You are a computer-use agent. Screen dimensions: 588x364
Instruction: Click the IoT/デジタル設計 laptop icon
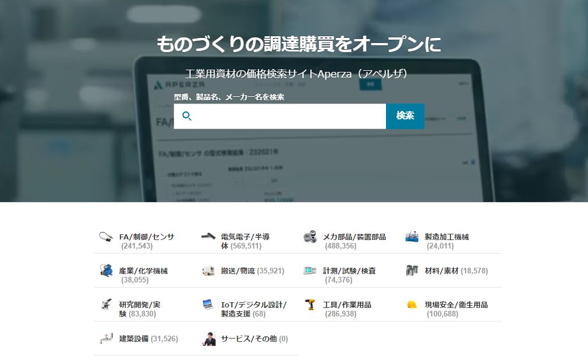point(208,305)
